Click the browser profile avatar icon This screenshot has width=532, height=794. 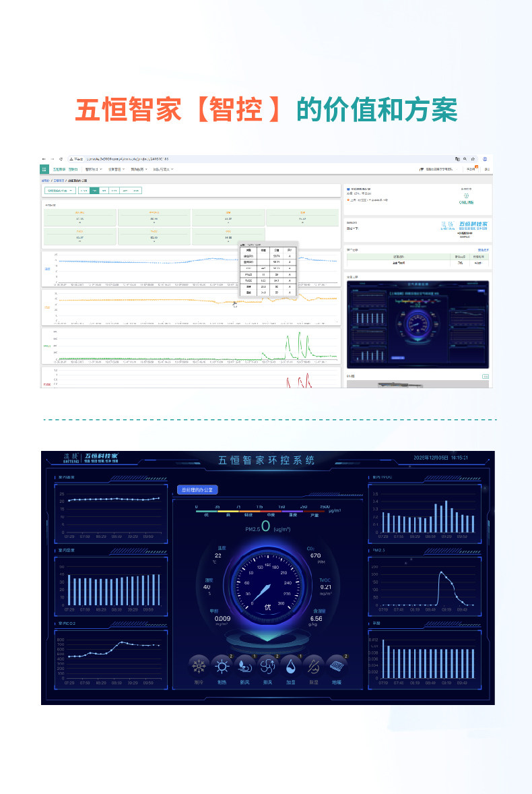484,159
